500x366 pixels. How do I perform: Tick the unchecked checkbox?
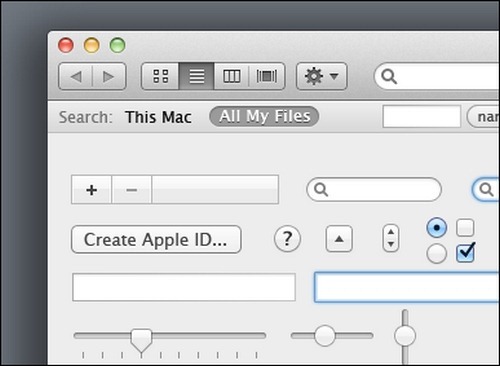click(465, 228)
